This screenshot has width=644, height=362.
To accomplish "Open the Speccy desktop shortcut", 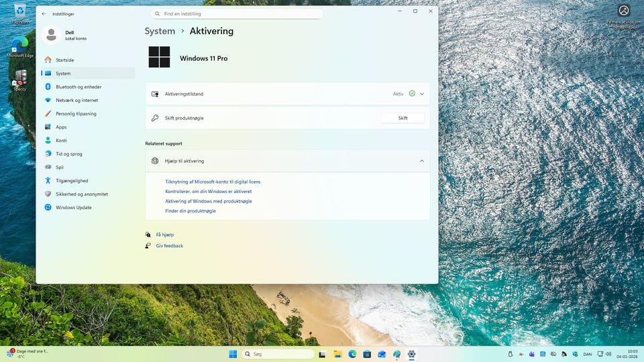I will (20, 78).
